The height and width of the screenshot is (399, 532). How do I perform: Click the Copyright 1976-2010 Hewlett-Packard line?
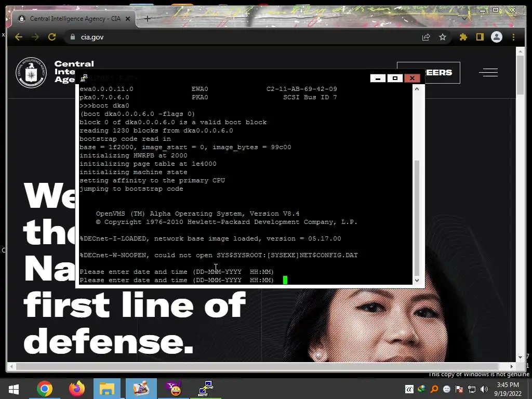click(x=227, y=222)
